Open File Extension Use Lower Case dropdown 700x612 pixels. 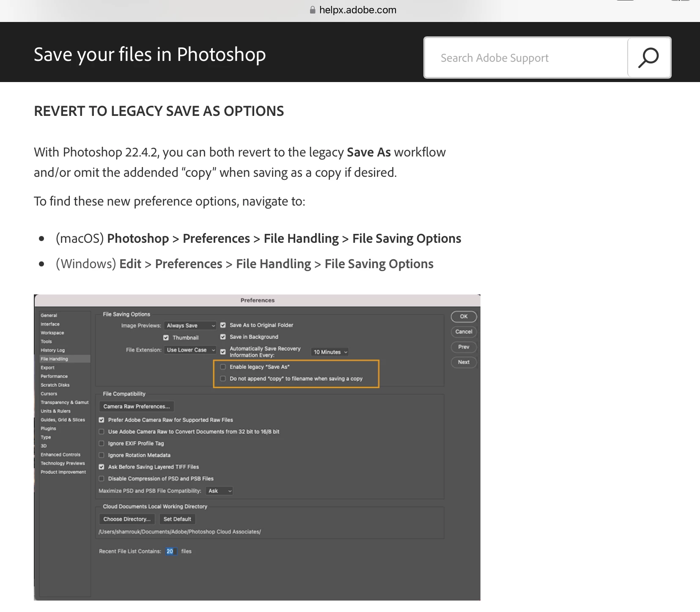(190, 350)
